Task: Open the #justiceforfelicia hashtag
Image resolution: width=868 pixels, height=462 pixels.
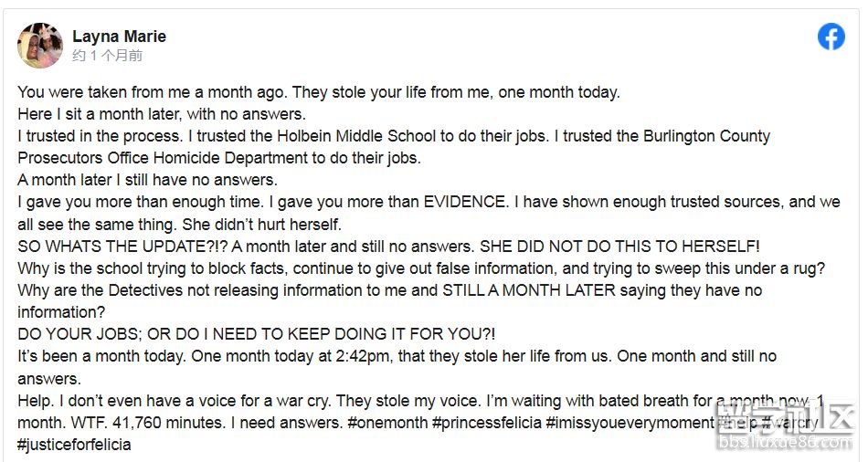Action: coord(74,445)
